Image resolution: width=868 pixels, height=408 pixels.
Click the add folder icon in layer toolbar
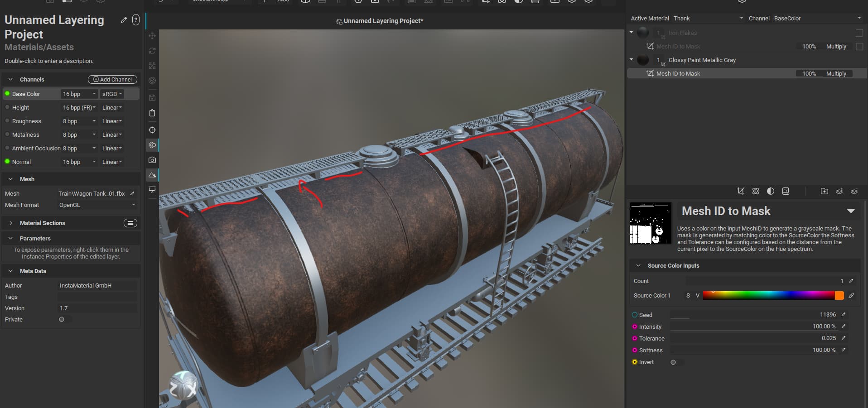(x=824, y=191)
